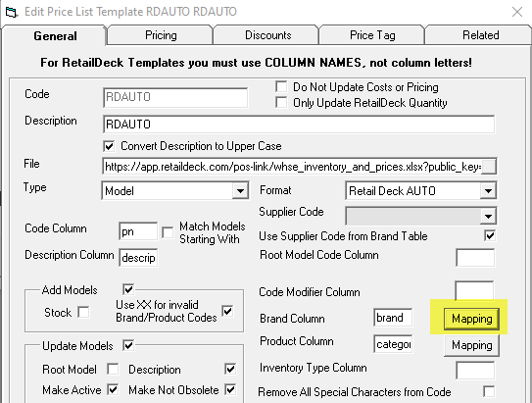Check Only Update RetailDeck Quantity
Viewport: 532px width, 403px height.
(x=281, y=103)
